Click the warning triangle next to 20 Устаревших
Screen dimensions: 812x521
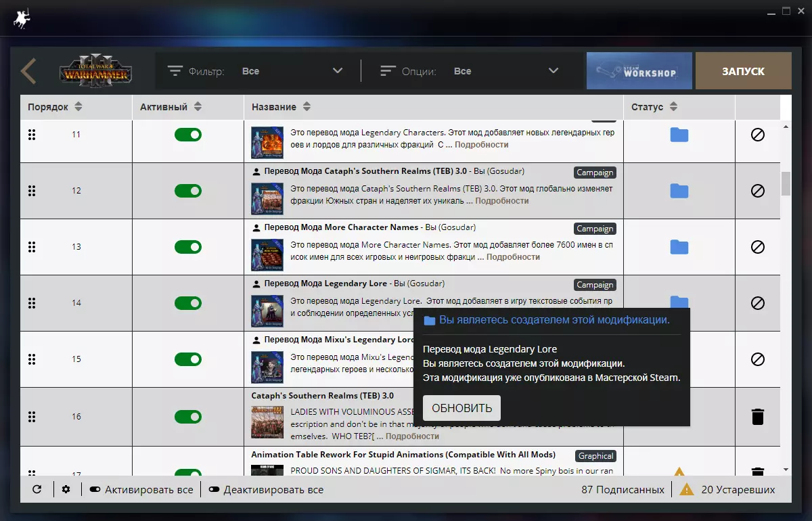tap(686, 489)
